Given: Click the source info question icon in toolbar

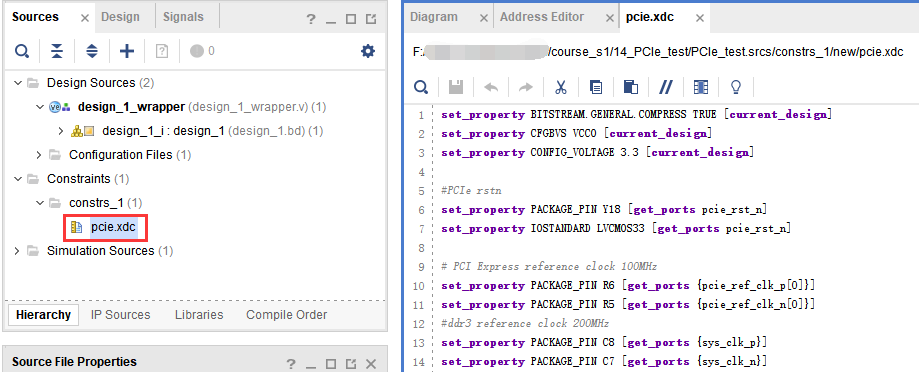Looking at the screenshot, I should coord(162,52).
